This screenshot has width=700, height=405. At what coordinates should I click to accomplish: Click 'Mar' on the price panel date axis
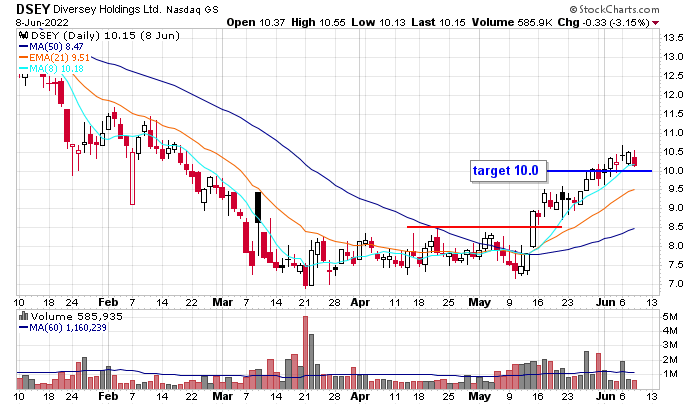point(222,302)
